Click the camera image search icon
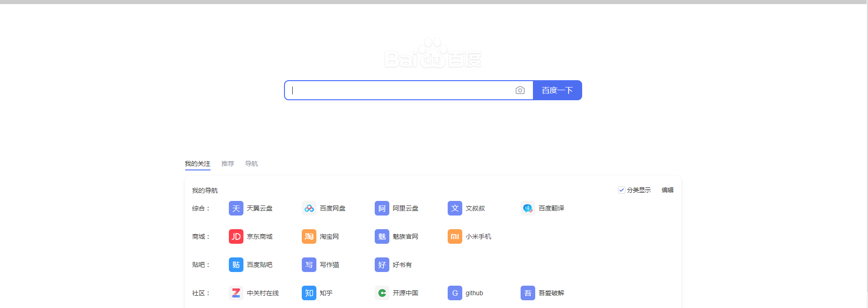Viewport: 868px width, 308px height. pyautogui.click(x=520, y=90)
